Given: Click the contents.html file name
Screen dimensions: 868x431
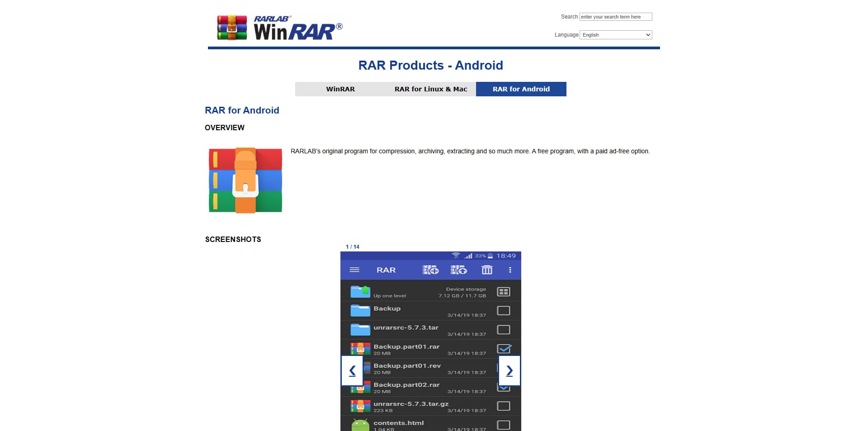Looking at the screenshot, I should click(399, 423).
